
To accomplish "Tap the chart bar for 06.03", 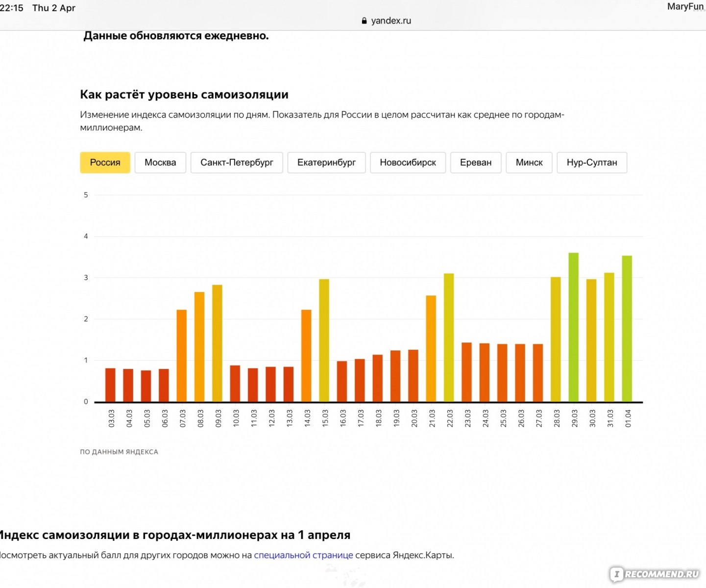I will coord(164,385).
